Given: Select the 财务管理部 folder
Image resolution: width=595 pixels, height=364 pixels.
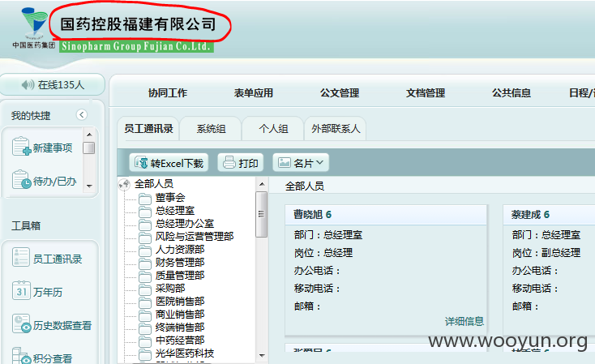Looking at the screenshot, I should [180, 263].
